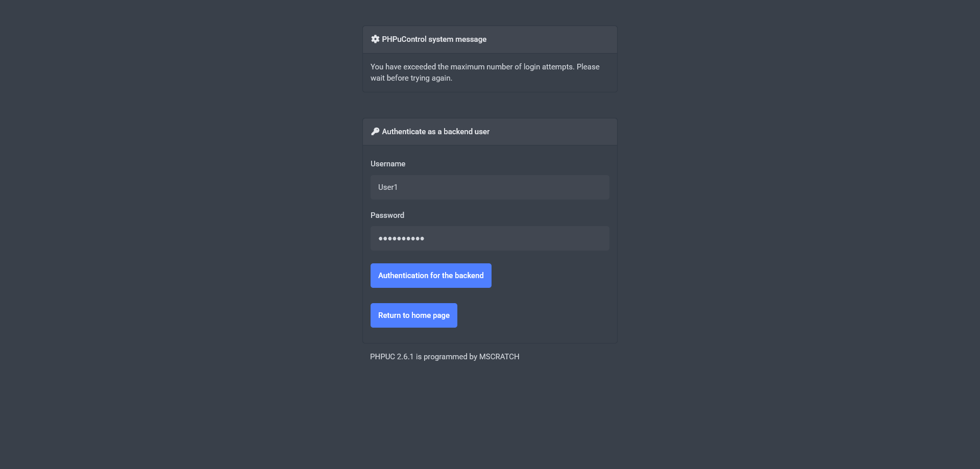Viewport: 980px width, 469px height.
Task: Click the Password label
Action: (387, 215)
